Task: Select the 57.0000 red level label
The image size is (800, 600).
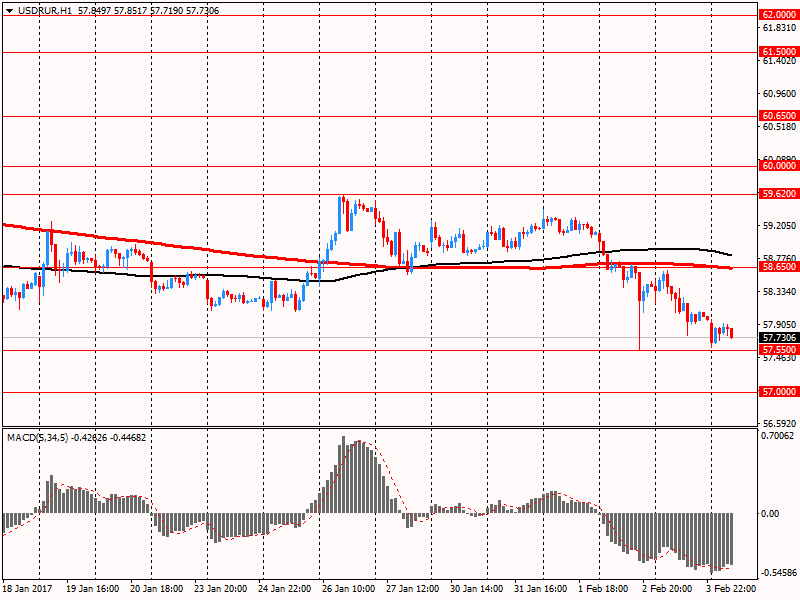Action: [778, 392]
